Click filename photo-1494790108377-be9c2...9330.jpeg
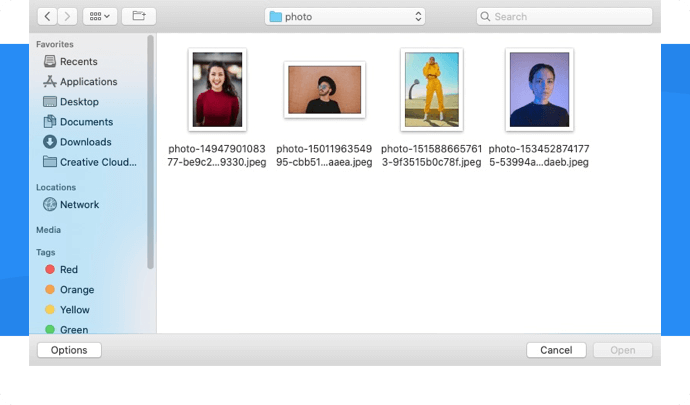The image size is (690, 405). tap(217, 155)
